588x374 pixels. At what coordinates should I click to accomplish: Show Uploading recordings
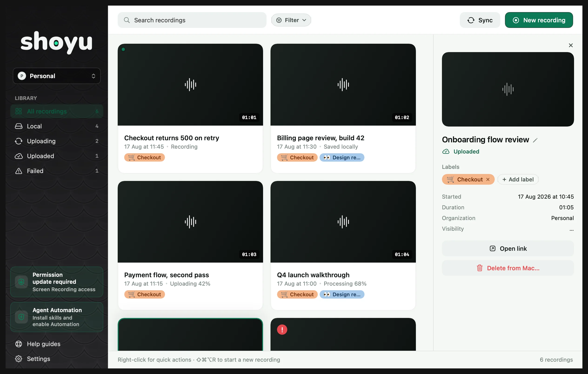pyautogui.click(x=57, y=141)
